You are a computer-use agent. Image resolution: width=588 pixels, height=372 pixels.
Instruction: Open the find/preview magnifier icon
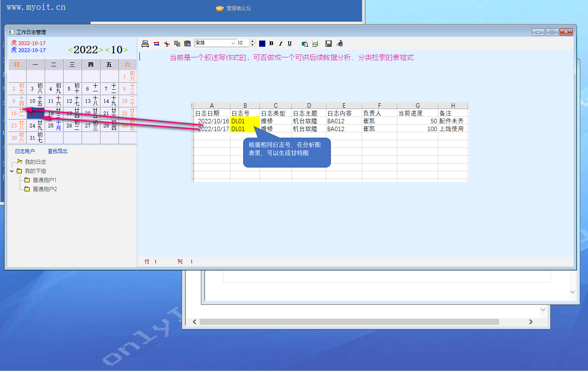pos(305,44)
